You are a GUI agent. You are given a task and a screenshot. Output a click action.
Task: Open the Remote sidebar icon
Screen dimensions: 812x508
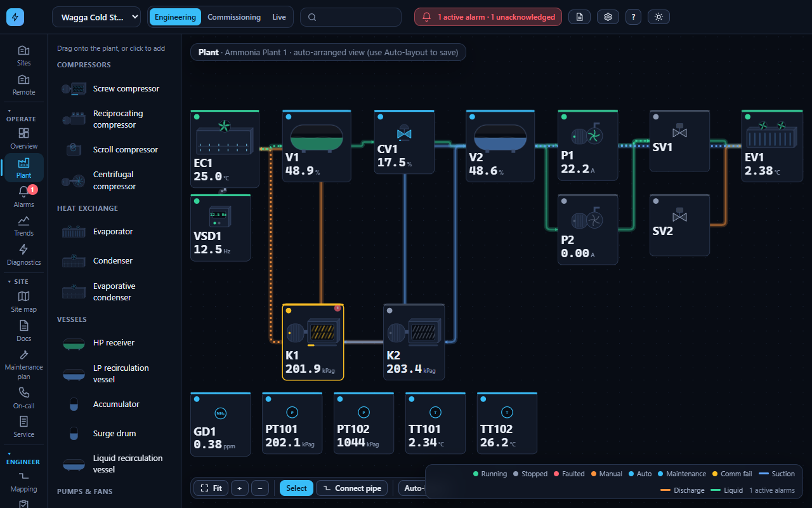coord(23,85)
